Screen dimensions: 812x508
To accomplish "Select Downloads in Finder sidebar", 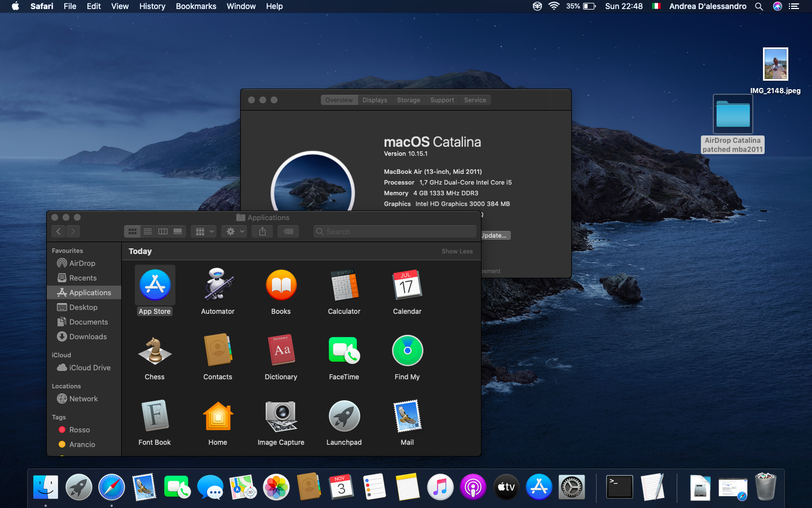I will pyautogui.click(x=83, y=336).
